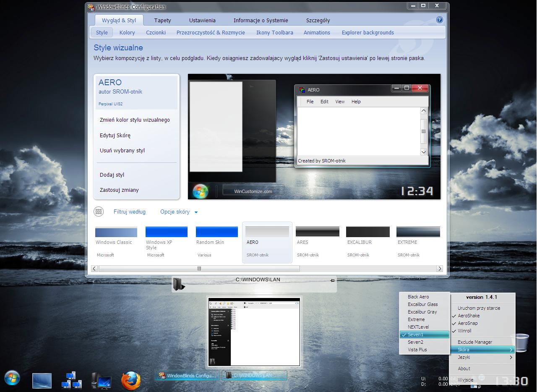Select the checked Seven1 skin
The image size is (537, 392).
coord(424,335)
